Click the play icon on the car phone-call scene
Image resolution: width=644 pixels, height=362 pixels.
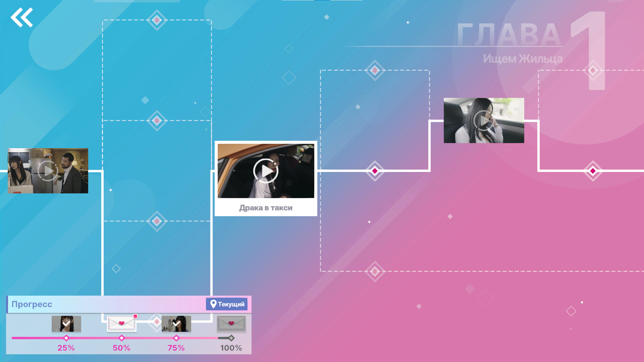click(483, 121)
